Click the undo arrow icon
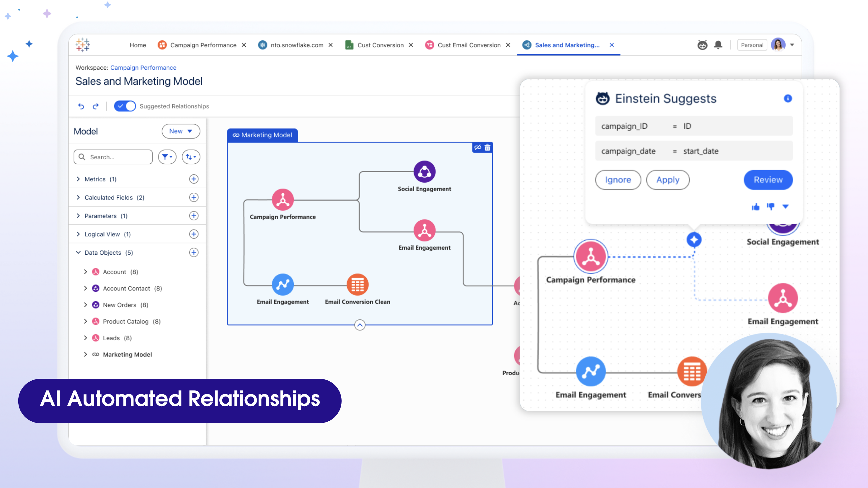The height and width of the screenshot is (488, 868). pyautogui.click(x=81, y=107)
